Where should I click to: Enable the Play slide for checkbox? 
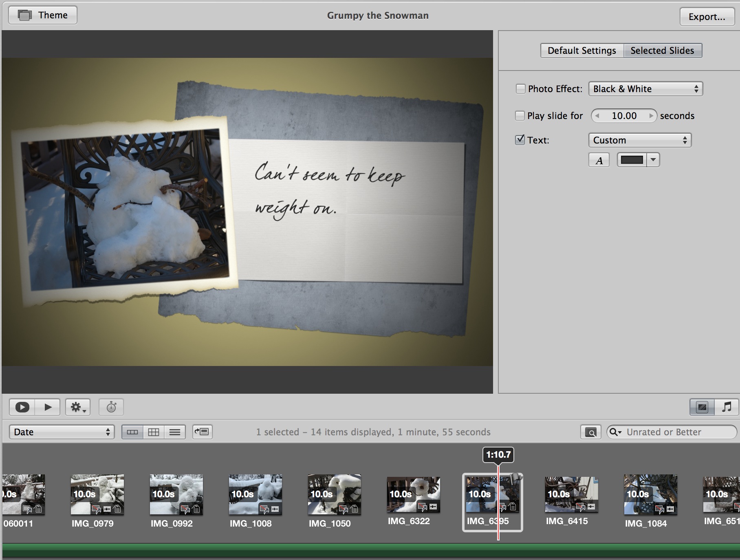[x=520, y=116]
